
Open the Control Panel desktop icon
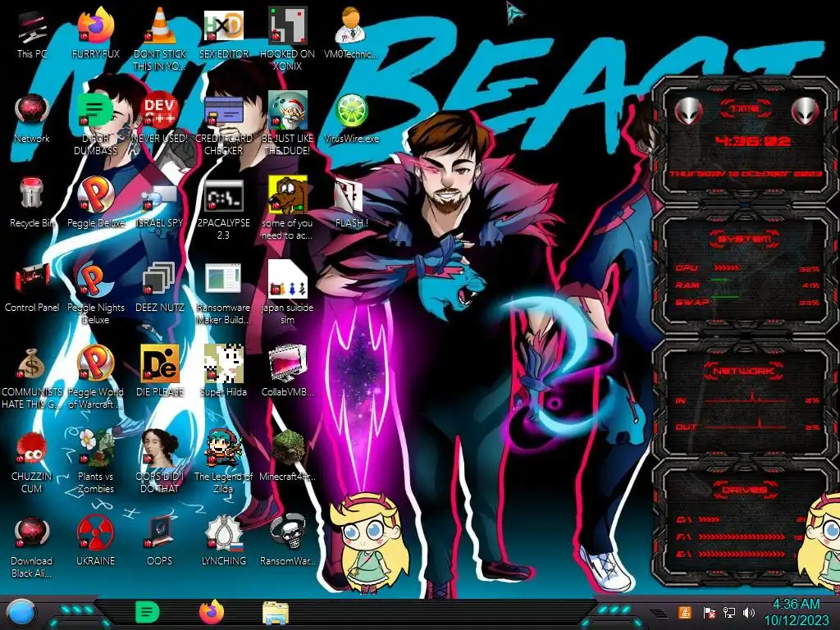click(x=32, y=287)
